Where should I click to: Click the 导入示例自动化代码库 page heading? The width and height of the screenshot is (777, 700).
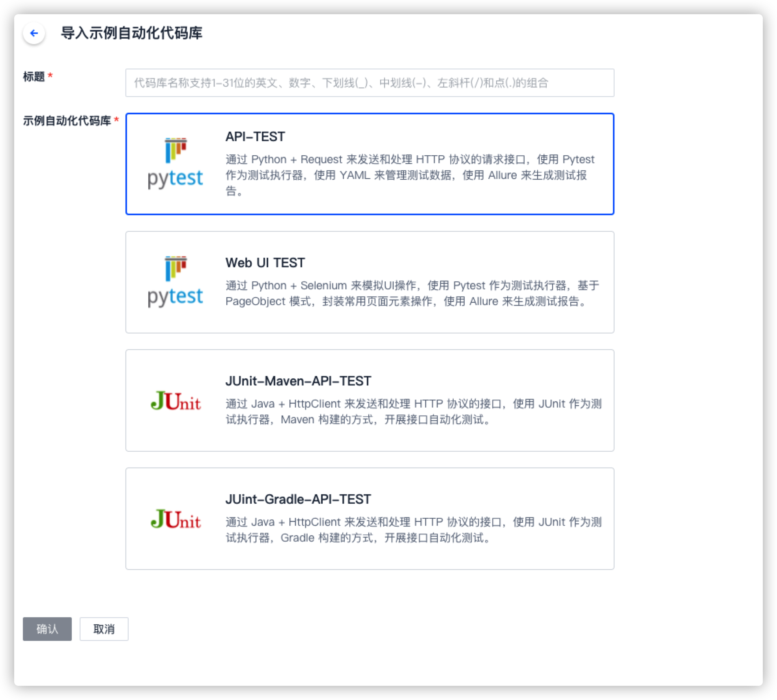[132, 33]
